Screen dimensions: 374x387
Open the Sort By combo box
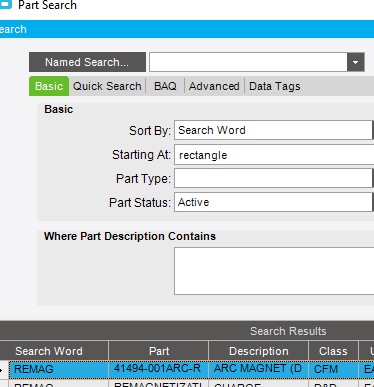pyautogui.click(x=274, y=130)
